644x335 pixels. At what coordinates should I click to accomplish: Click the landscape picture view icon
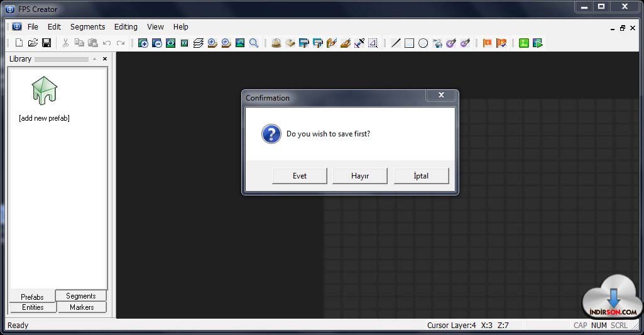pyautogui.click(x=240, y=43)
